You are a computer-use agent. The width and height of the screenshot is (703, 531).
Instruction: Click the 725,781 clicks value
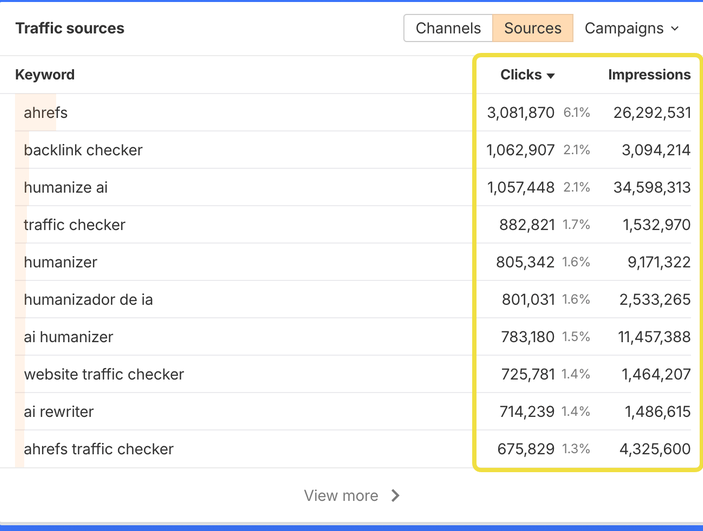(x=528, y=374)
